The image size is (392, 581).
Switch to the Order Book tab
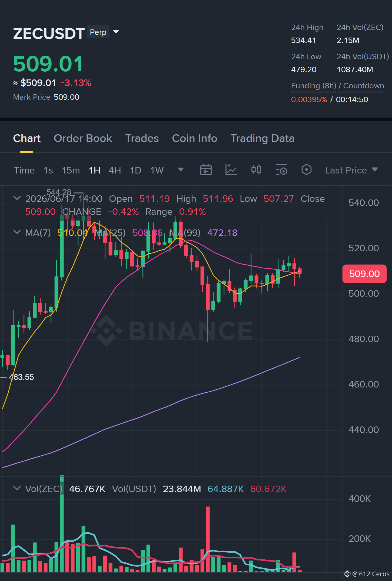coord(83,138)
